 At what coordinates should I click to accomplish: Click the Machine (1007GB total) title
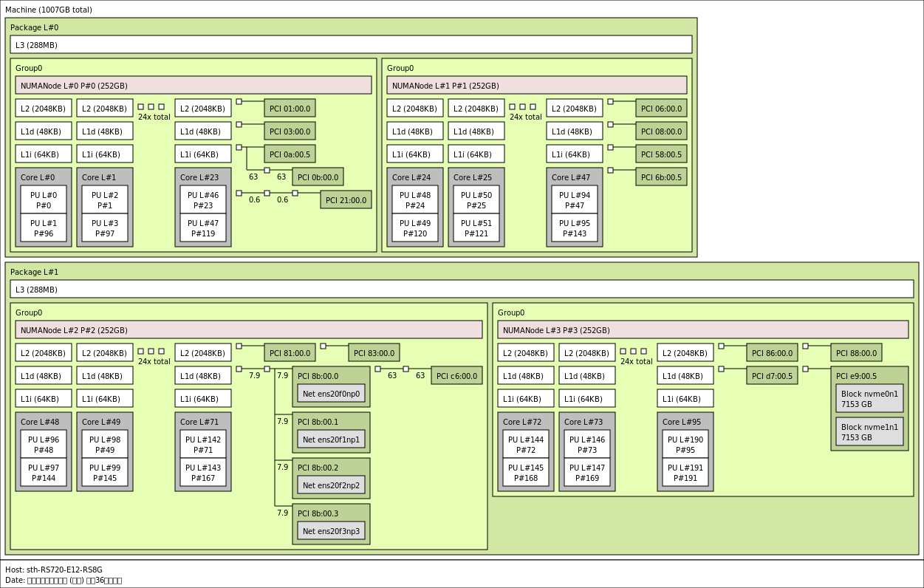pyautogui.click(x=49, y=10)
